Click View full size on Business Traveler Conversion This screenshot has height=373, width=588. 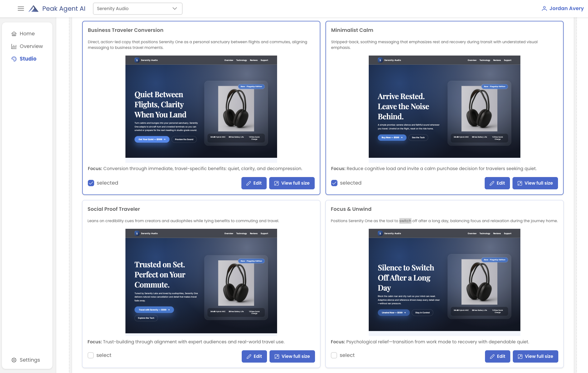point(292,183)
